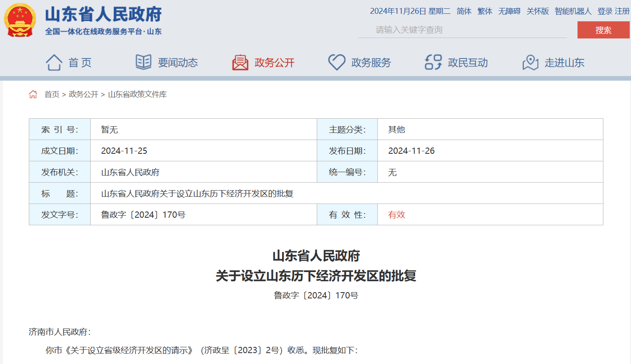Click the open book news icon
The height and width of the screenshot is (364, 631).
pyautogui.click(x=143, y=62)
